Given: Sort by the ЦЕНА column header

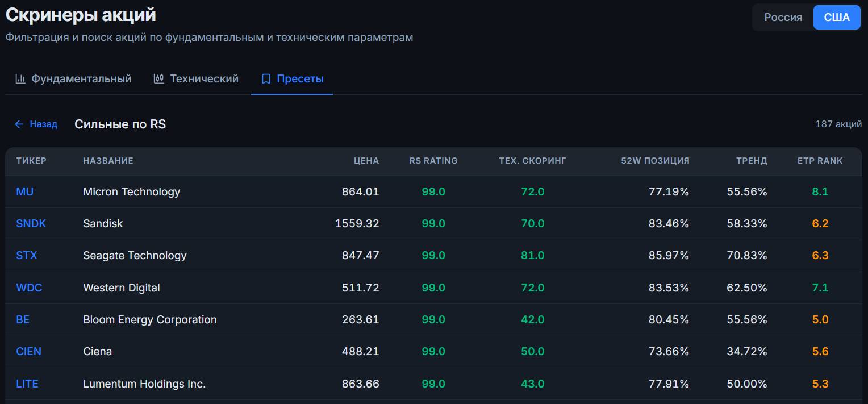Looking at the screenshot, I should 366,161.
